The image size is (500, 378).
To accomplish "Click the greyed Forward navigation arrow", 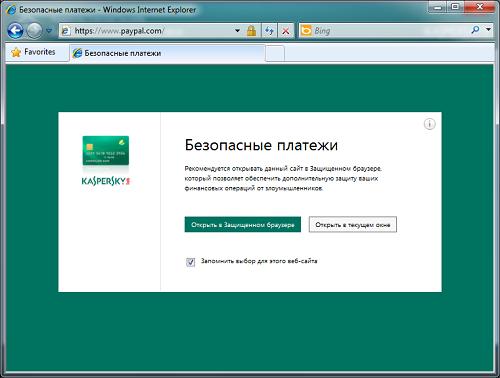I will [34, 31].
